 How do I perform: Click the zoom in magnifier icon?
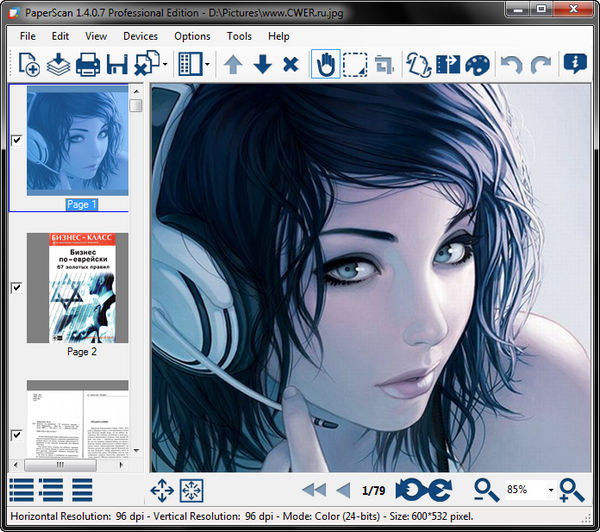572,491
